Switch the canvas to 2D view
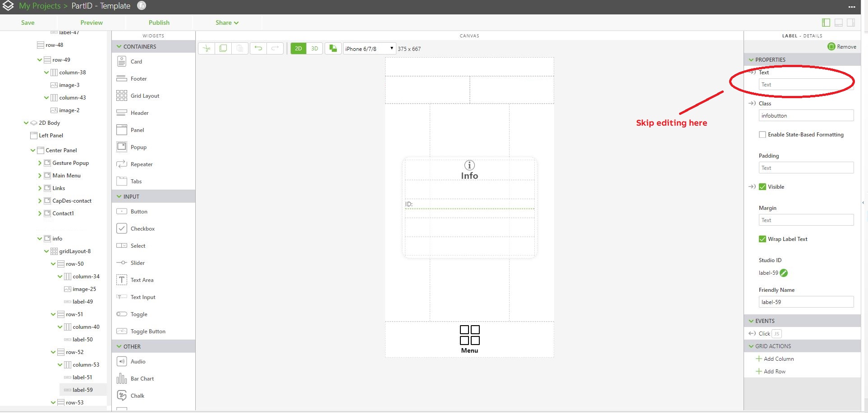 [x=299, y=49]
